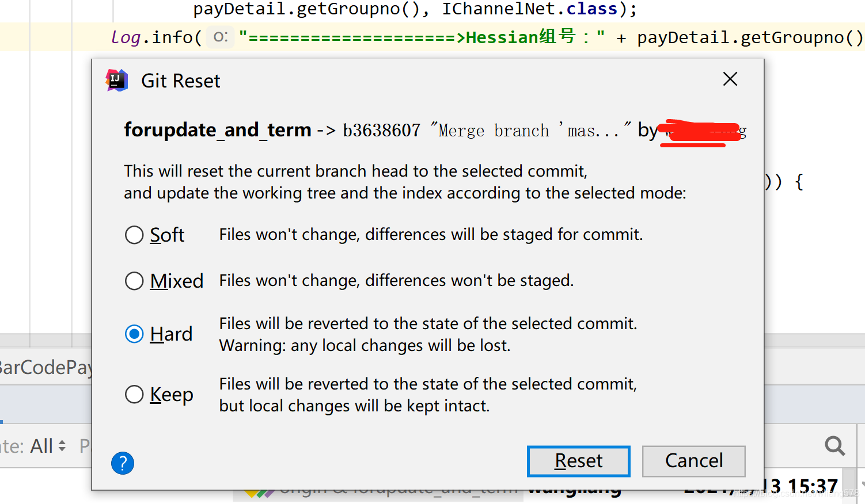Open the search magnifier in the Git log panel
865x504 pixels.
834,446
